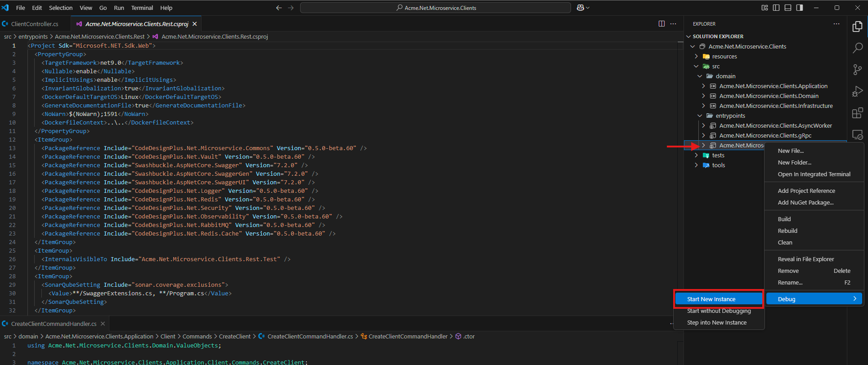Open the Explorer view in activity bar
Image resolution: width=868 pixels, height=365 pixels.
pos(858,26)
